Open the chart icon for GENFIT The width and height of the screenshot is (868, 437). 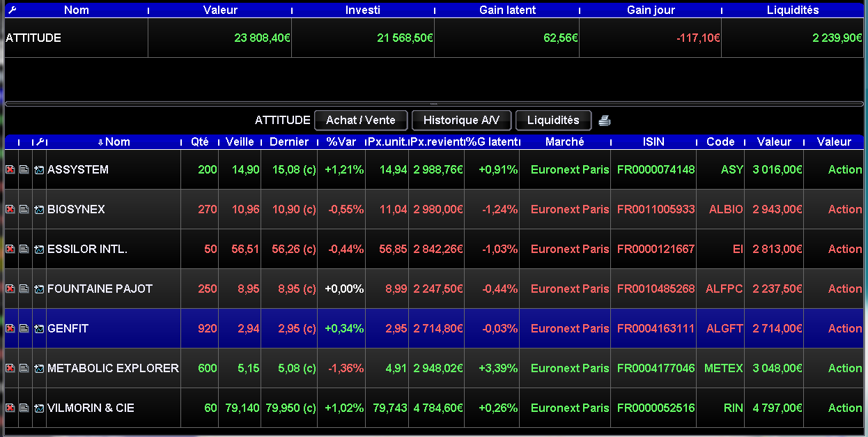[x=39, y=328]
